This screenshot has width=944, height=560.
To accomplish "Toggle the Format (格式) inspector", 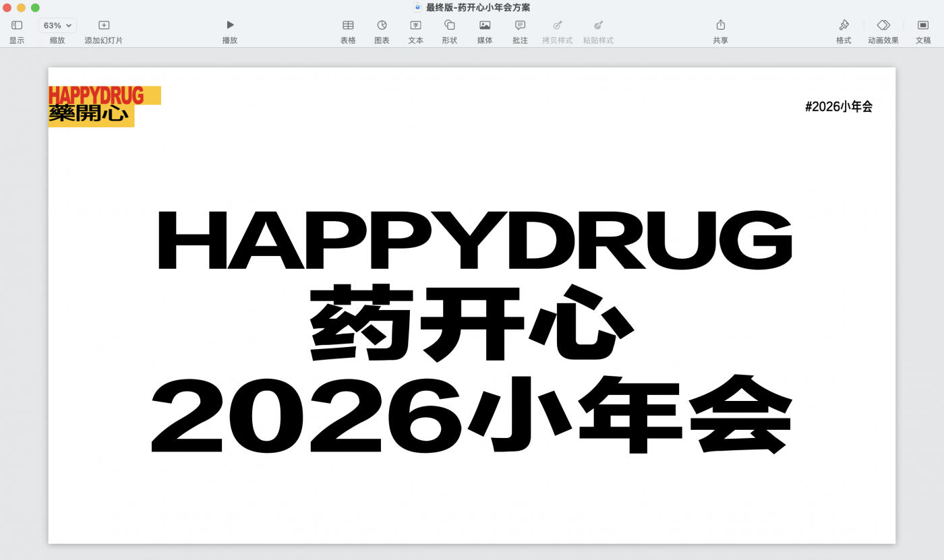I will tap(844, 26).
